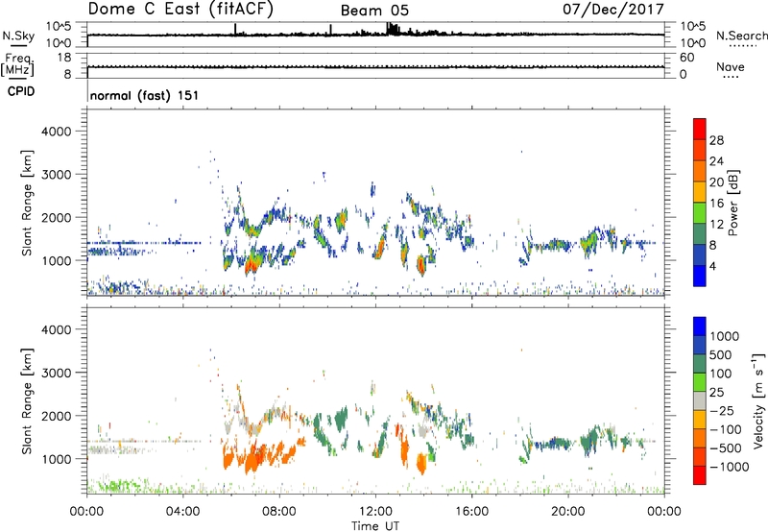The width and height of the screenshot is (768, 532).
Task: Click the 'N.Search' legend label
Action: tap(741, 36)
